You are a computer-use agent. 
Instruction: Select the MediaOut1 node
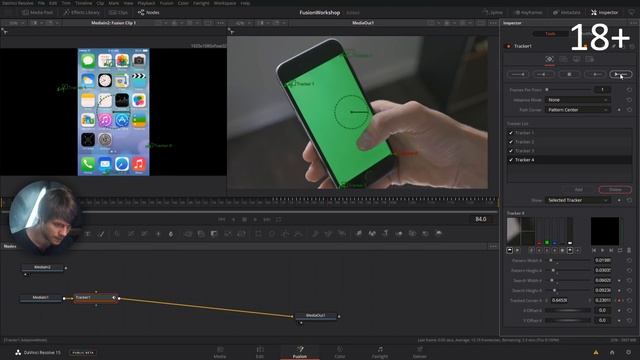pyautogui.click(x=316, y=316)
